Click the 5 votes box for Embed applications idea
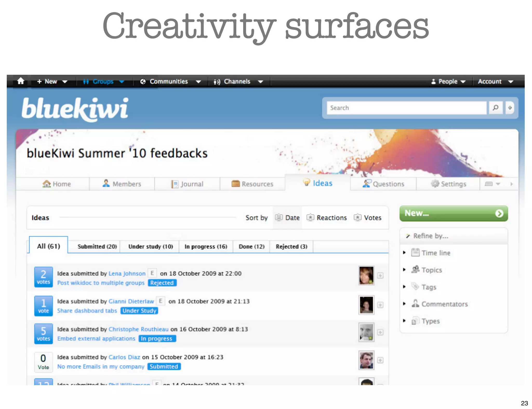Image resolution: width=532 pixels, height=409 pixels. 43,333
